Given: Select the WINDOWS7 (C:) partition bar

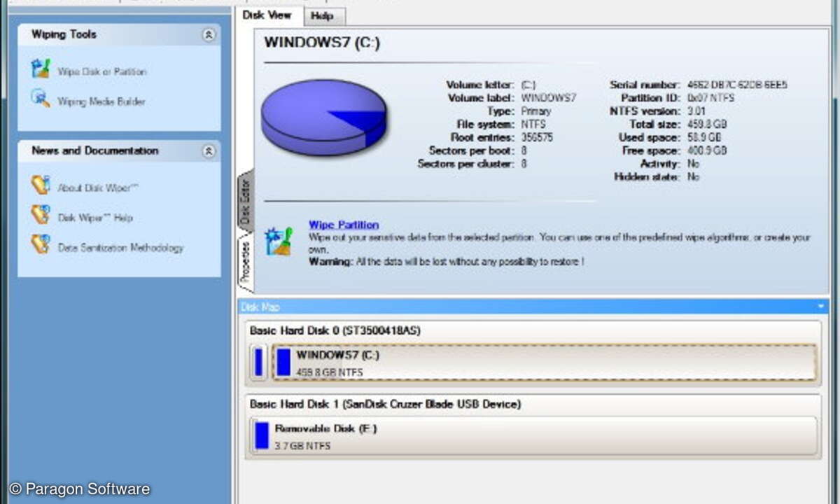Looking at the screenshot, I should click(545, 363).
